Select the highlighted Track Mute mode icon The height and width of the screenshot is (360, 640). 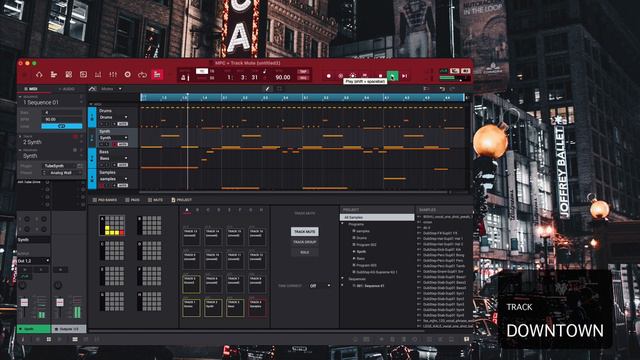pyautogui.click(x=157, y=75)
